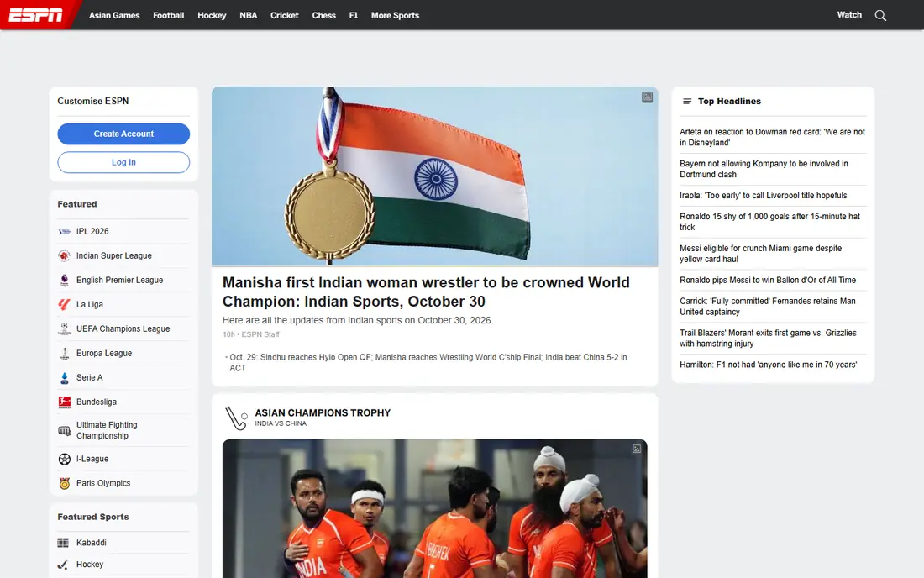The height and width of the screenshot is (578, 924).
Task: Select English Premier League label
Action: [119, 281]
